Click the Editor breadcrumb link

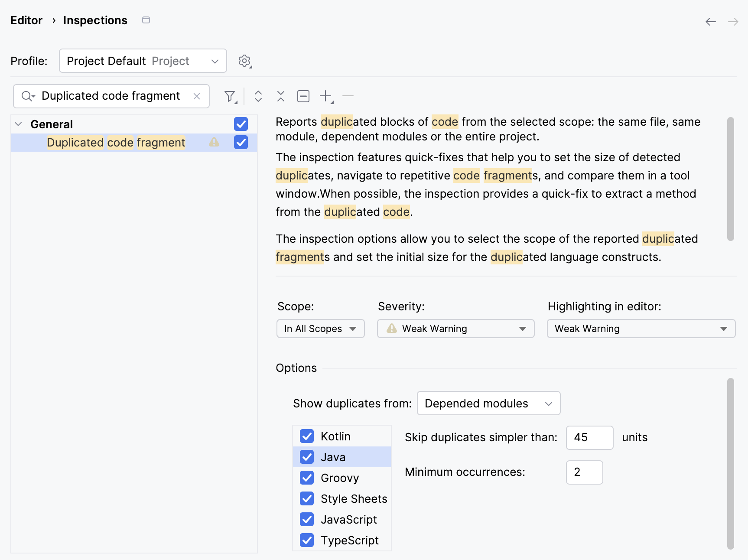tap(26, 20)
